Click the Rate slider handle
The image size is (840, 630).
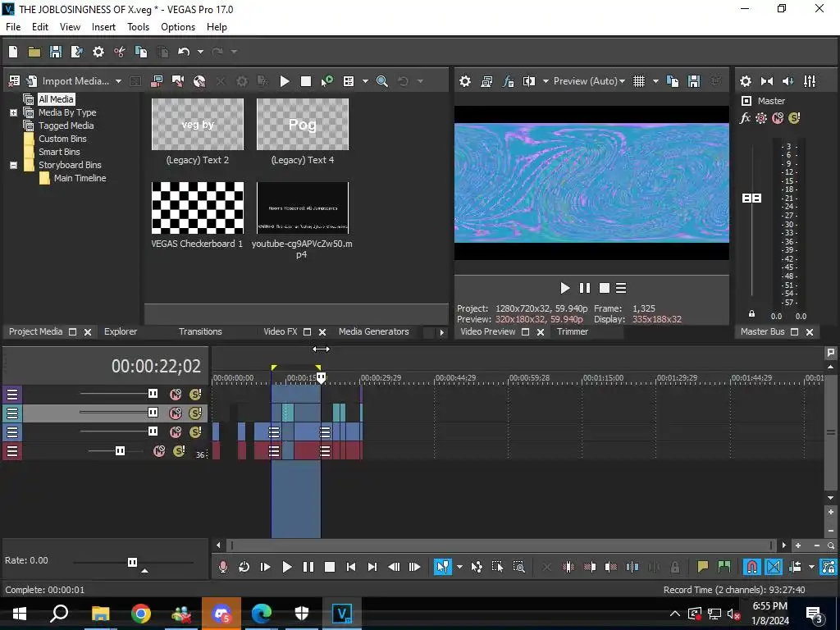(x=132, y=562)
